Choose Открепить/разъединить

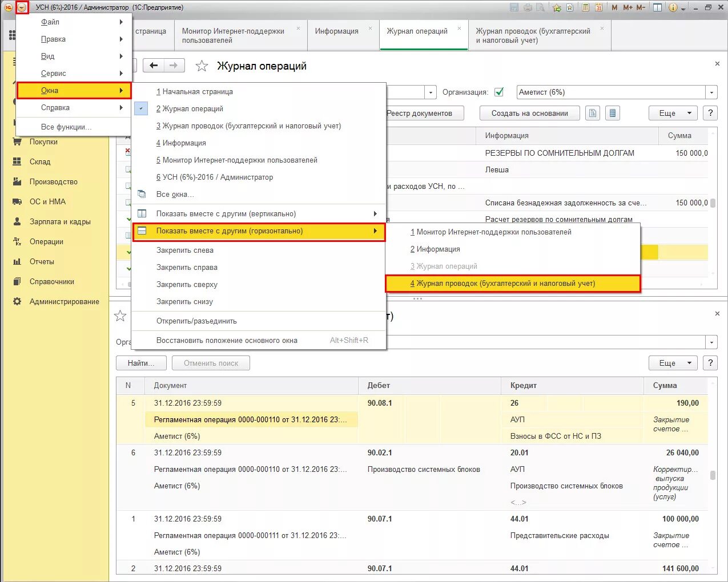tap(259, 321)
